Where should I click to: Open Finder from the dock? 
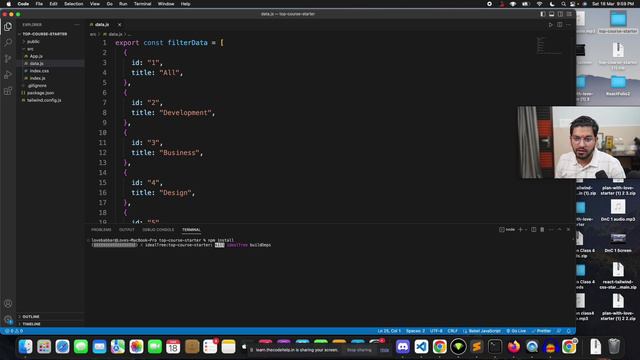25,347
